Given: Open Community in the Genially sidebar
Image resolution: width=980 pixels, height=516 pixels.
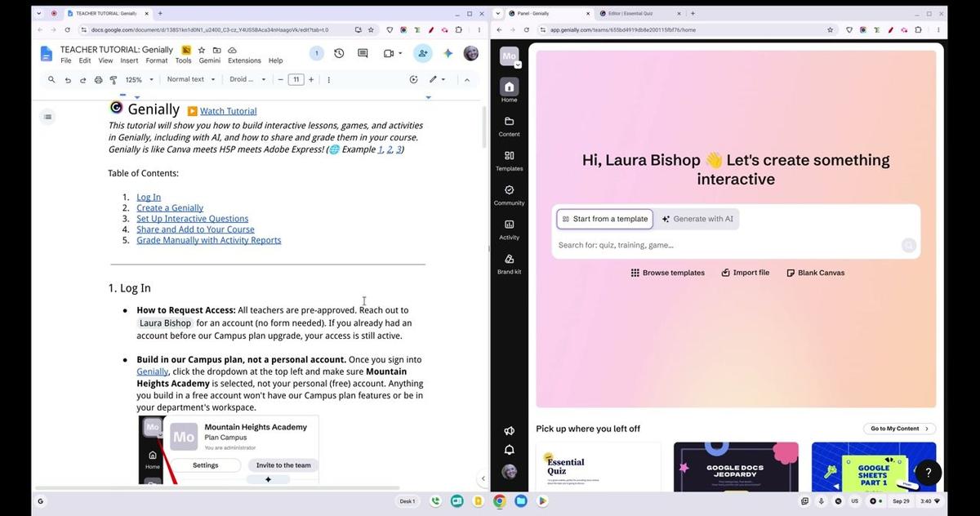Looking at the screenshot, I should [x=509, y=194].
